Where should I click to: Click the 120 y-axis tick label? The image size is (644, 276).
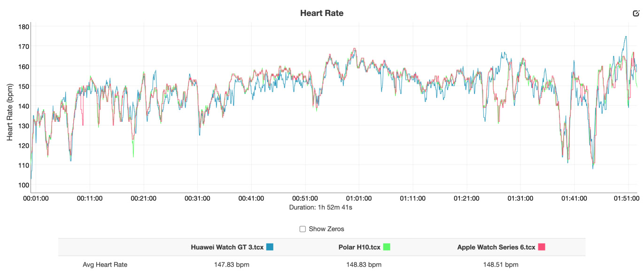coord(24,145)
